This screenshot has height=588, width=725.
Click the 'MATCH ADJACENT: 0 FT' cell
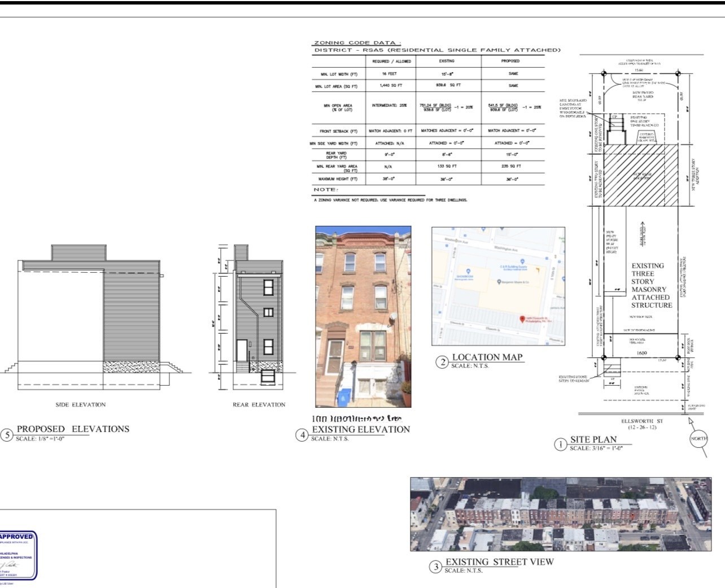click(391, 131)
